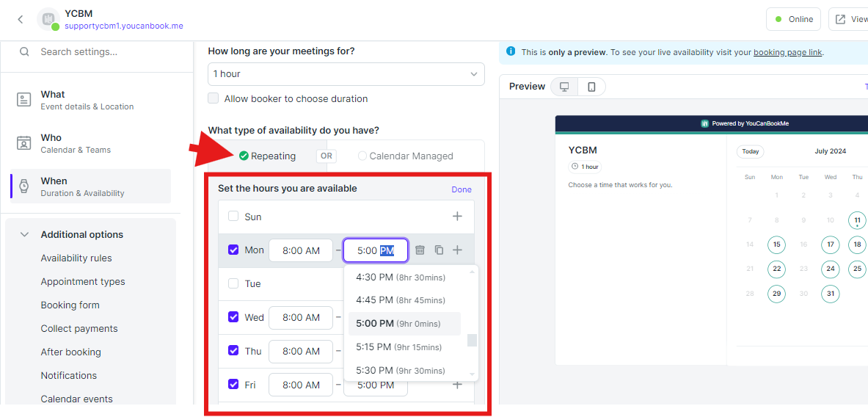Viewport: 868px width, 417px height.
Task: Uncheck the Mon availability checkbox
Action: click(x=233, y=250)
